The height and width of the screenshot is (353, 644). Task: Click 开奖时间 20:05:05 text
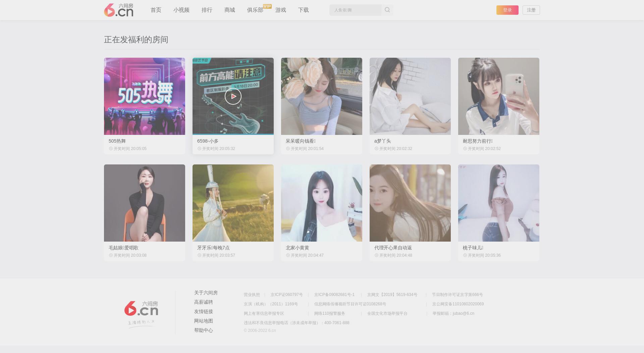coord(130,149)
